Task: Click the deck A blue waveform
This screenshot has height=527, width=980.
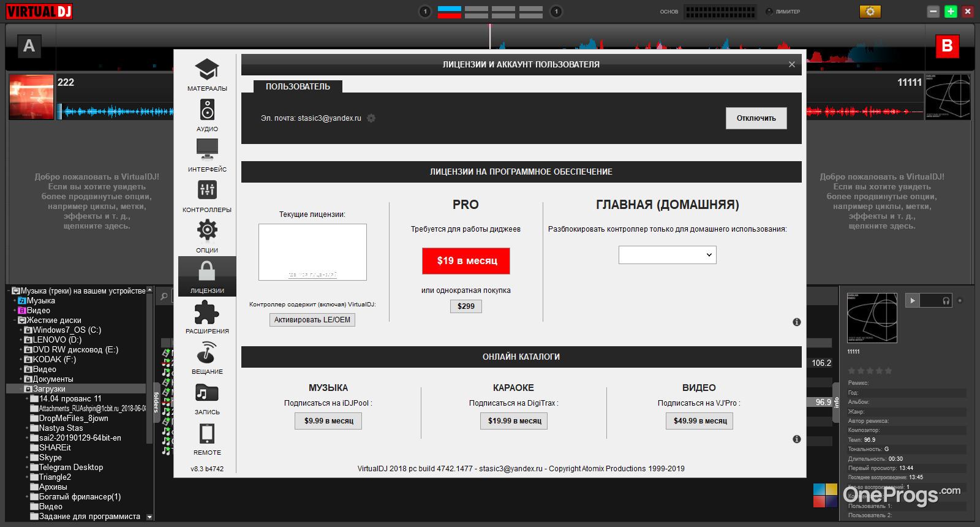Action: point(116,112)
